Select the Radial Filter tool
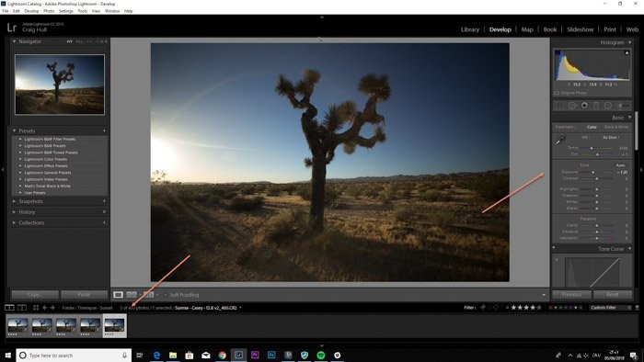 608,106
